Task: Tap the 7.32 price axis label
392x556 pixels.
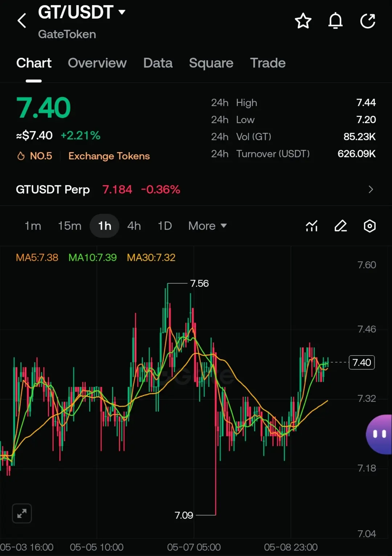Action: point(367,398)
